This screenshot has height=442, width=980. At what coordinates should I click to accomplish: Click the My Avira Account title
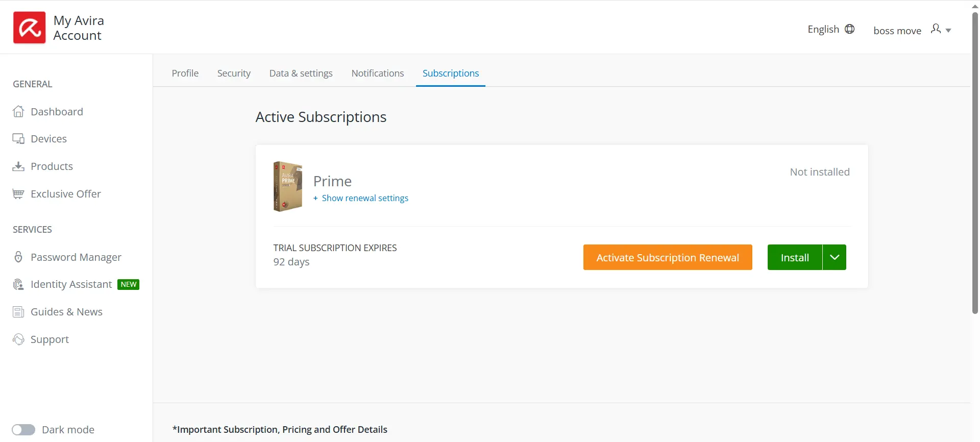pos(79,28)
